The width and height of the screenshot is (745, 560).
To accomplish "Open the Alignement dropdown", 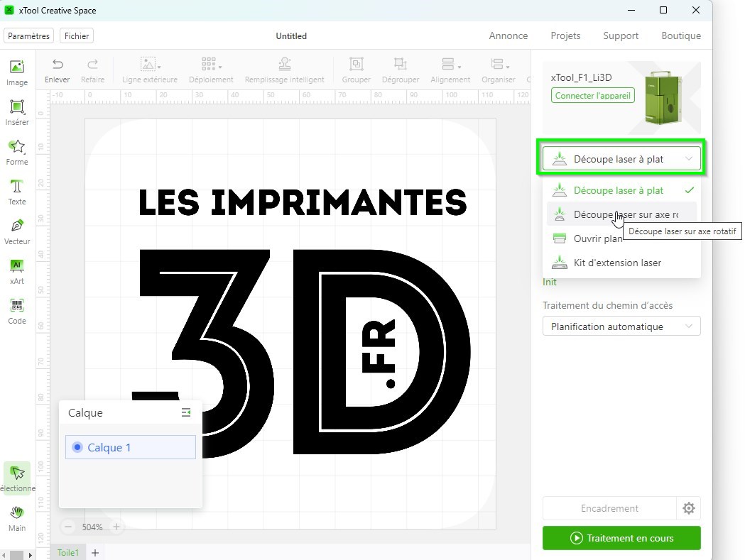I will point(450,71).
